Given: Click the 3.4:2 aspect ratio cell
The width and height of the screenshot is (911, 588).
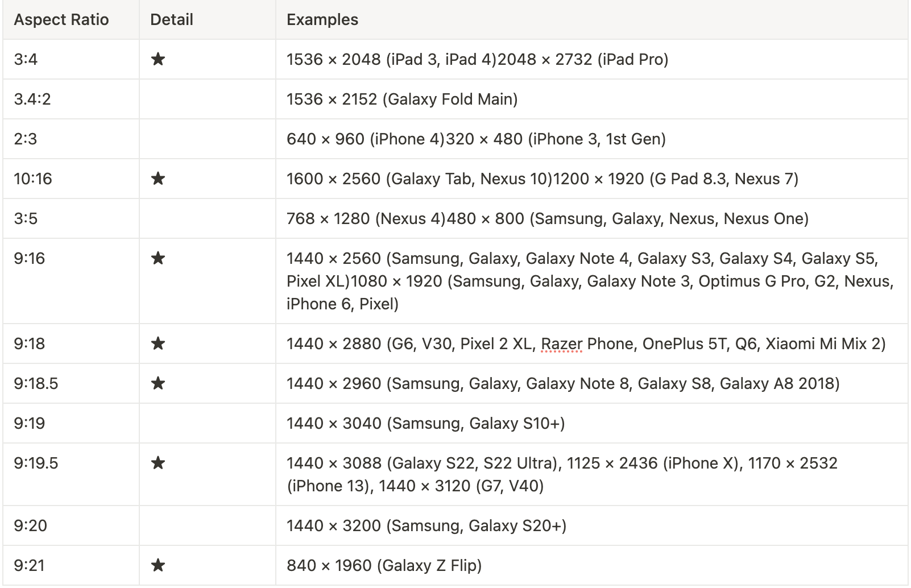Looking at the screenshot, I should (x=71, y=99).
